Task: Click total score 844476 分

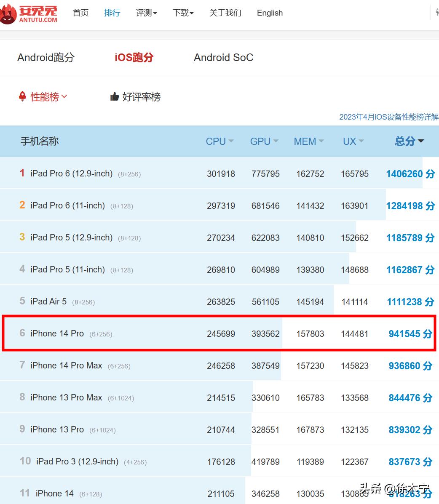Action: pyautogui.click(x=410, y=398)
